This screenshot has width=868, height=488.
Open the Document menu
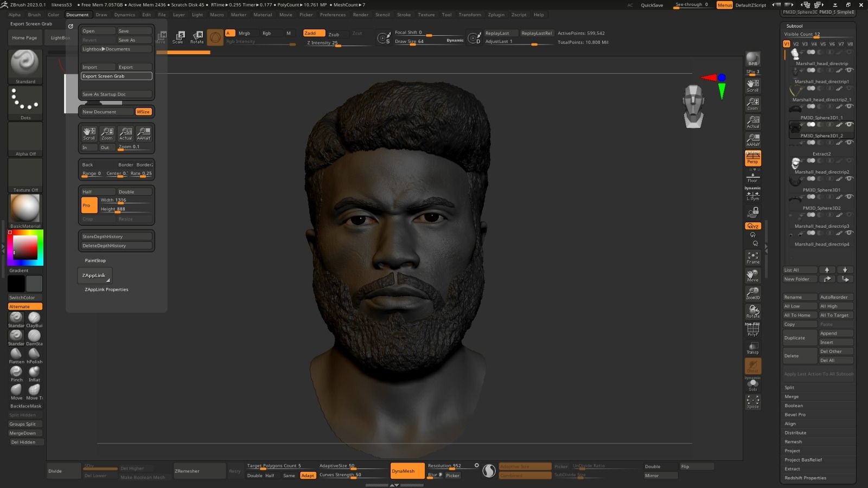(77, 15)
